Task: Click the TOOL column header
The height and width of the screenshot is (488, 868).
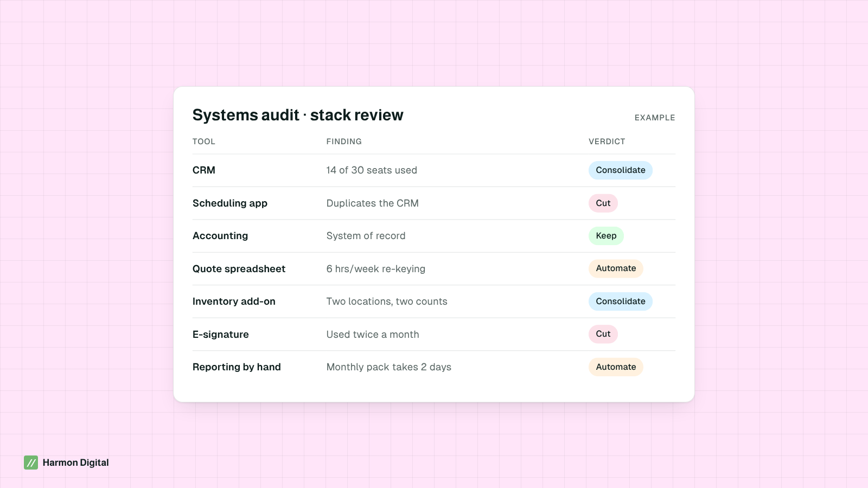Action: pyautogui.click(x=204, y=142)
